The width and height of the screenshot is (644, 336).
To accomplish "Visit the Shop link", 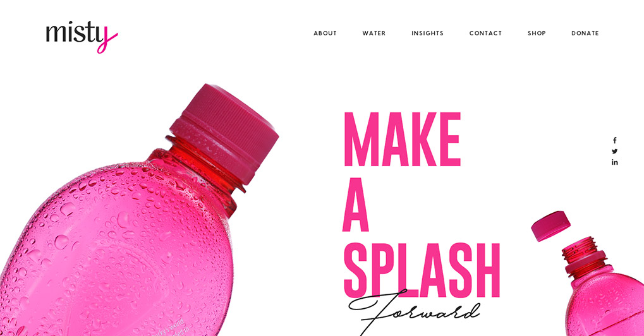I will click(537, 33).
